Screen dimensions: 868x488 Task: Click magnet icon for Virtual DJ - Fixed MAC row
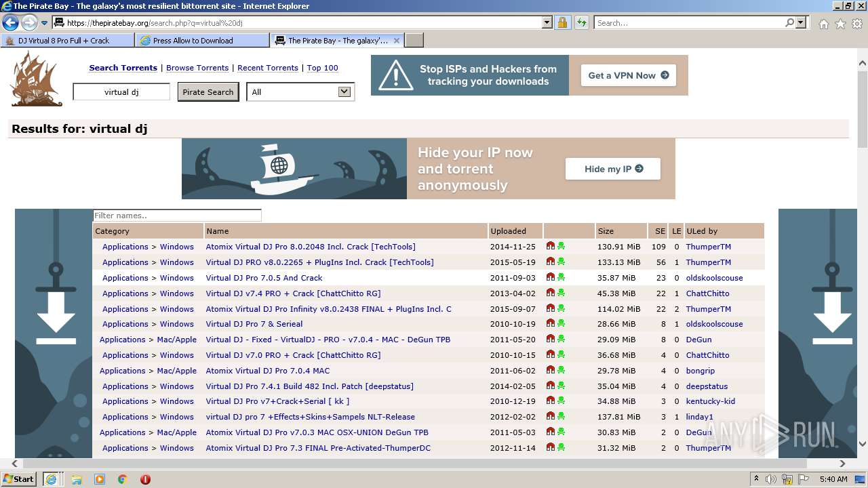pos(551,339)
